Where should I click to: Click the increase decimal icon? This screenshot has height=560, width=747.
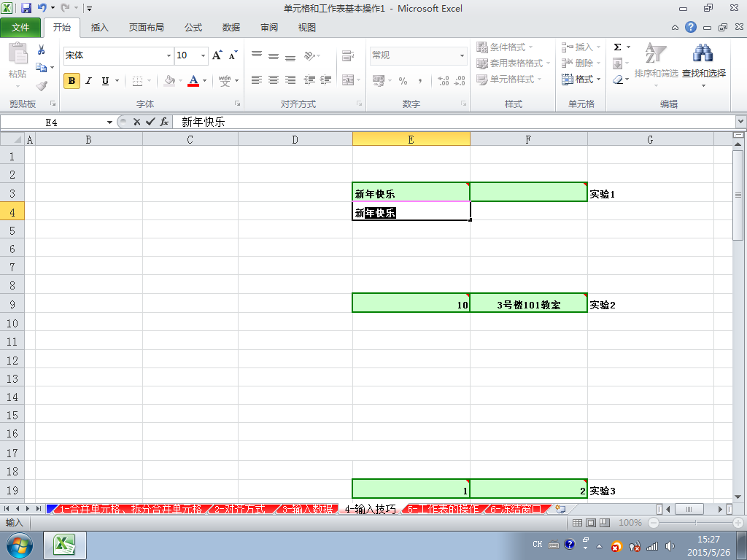tap(443, 81)
